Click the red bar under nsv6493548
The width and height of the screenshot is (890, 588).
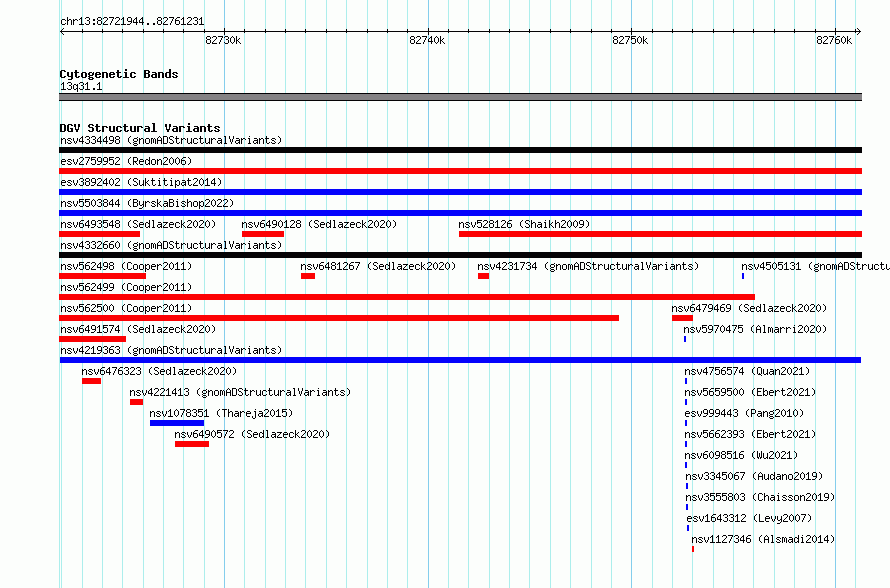coord(99,234)
